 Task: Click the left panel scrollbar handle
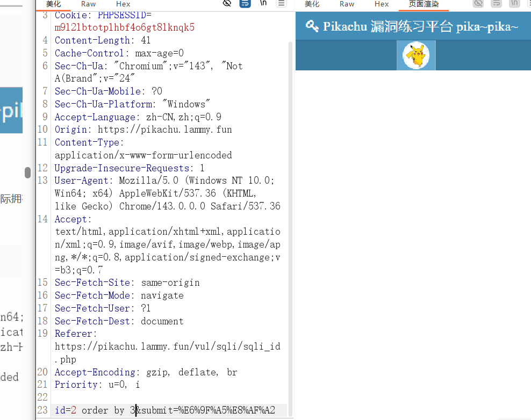(27, 172)
